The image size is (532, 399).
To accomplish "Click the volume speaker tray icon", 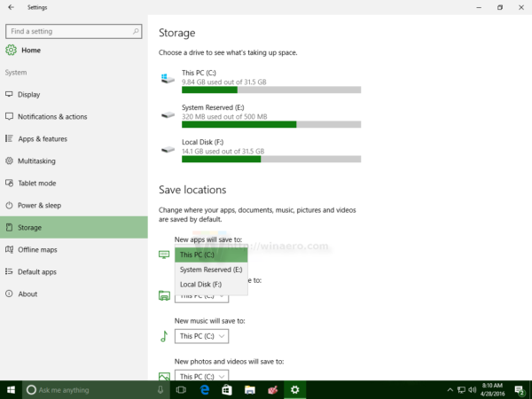I will (x=473, y=390).
